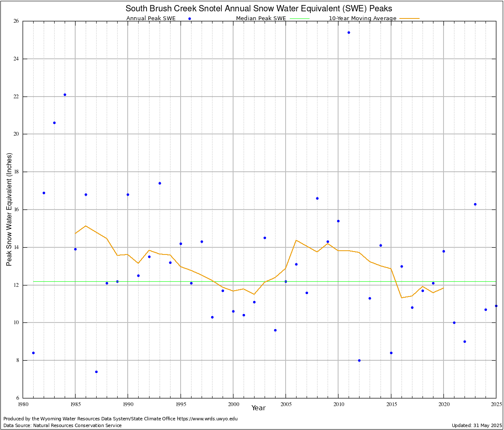Click the 1982 data point near 16.9 inches
Viewport: 504px width, 430px height.
(x=44, y=193)
